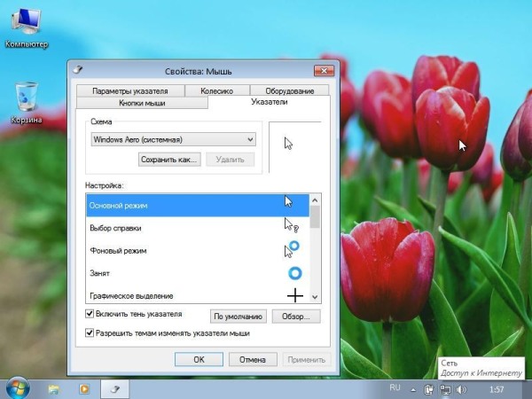
Task: Open the Windows Aero scheme dropdown
Action: point(174,139)
